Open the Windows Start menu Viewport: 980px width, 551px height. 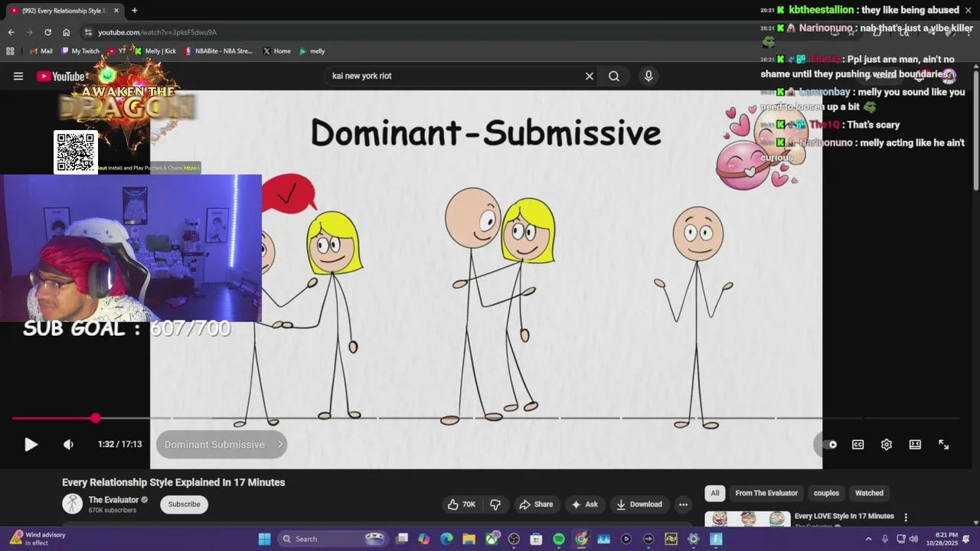pos(264,539)
